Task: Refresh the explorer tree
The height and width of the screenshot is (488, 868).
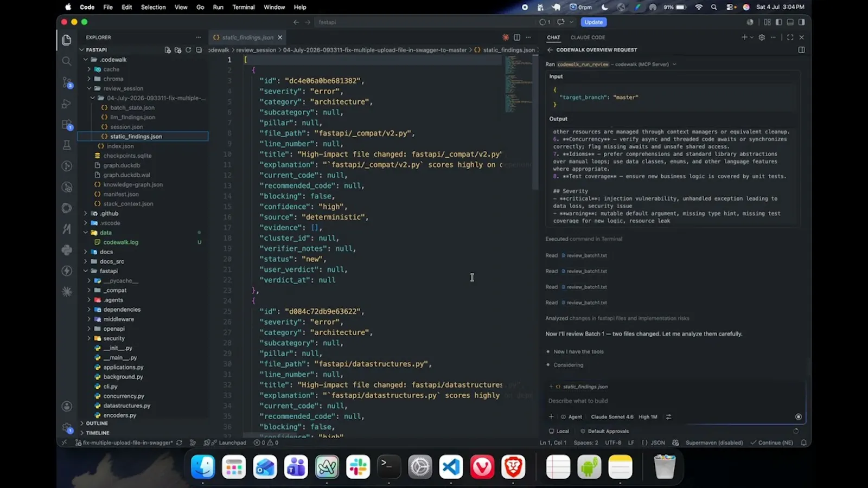Action: tap(188, 50)
